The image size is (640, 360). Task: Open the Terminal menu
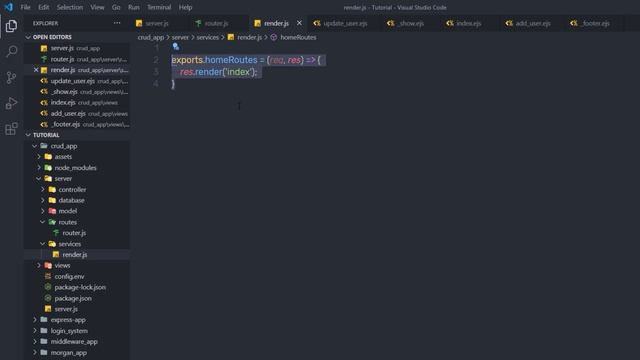[159, 7]
